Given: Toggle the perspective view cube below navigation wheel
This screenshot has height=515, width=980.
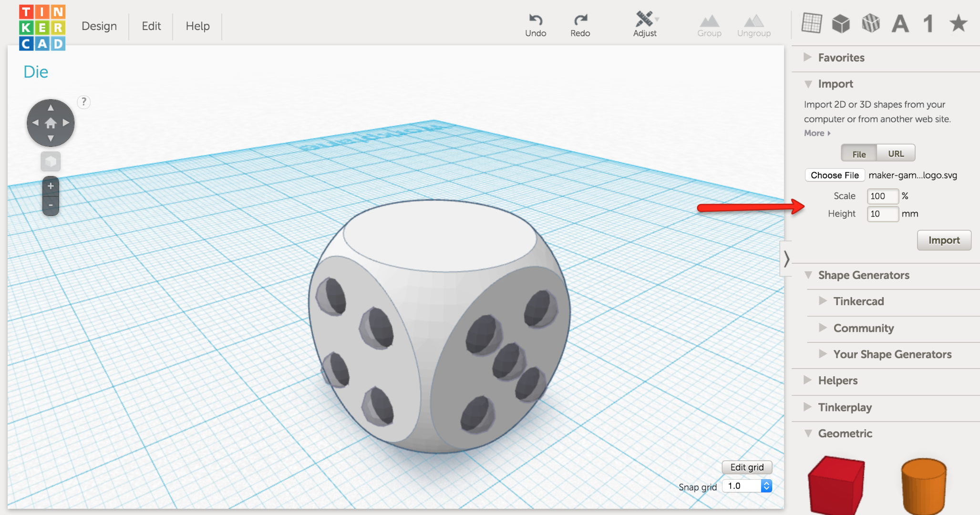Looking at the screenshot, I should [x=50, y=161].
